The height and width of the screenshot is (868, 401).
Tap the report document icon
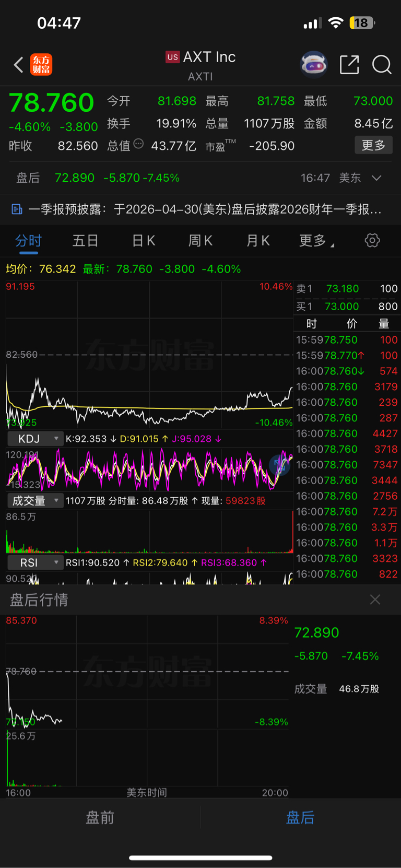point(17,209)
